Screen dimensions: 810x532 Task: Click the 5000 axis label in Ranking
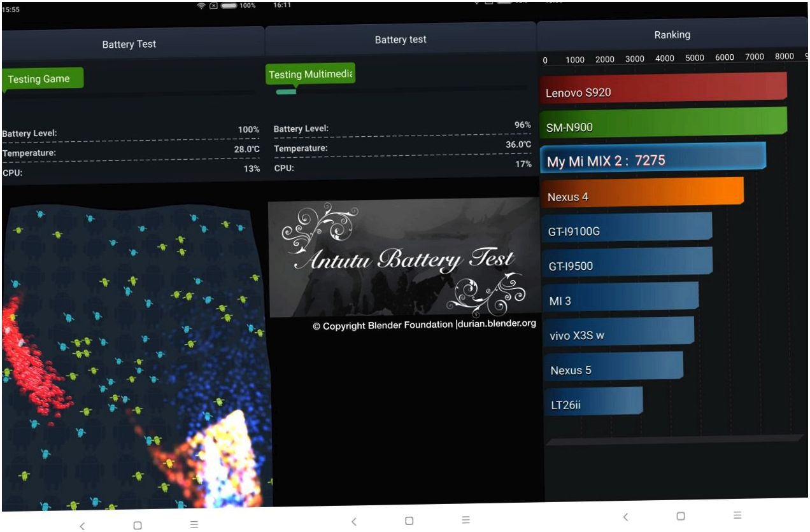(x=695, y=58)
